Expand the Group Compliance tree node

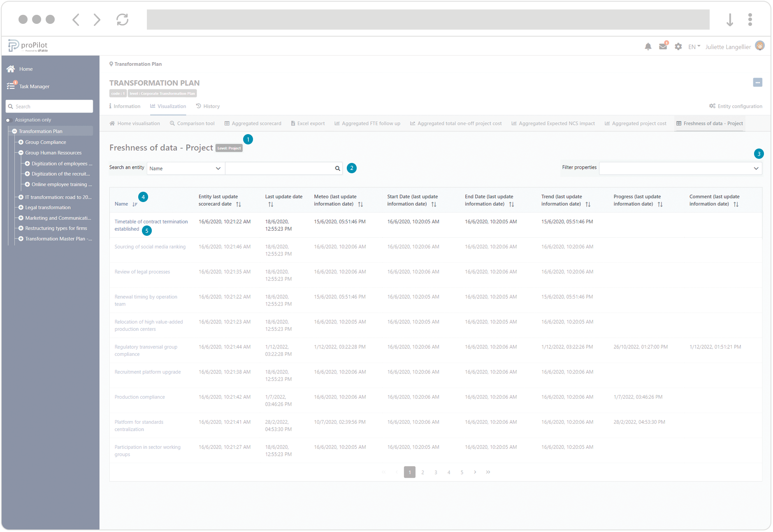(21, 142)
